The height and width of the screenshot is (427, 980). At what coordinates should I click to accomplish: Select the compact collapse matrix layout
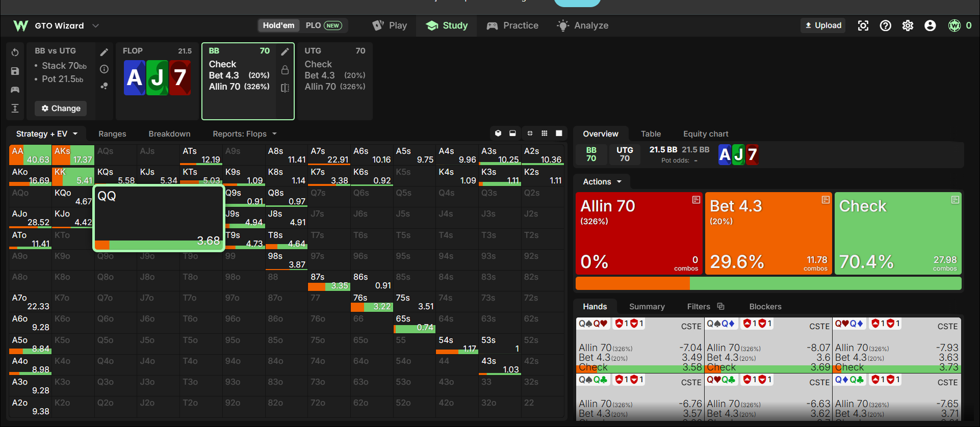click(x=530, y=134)
